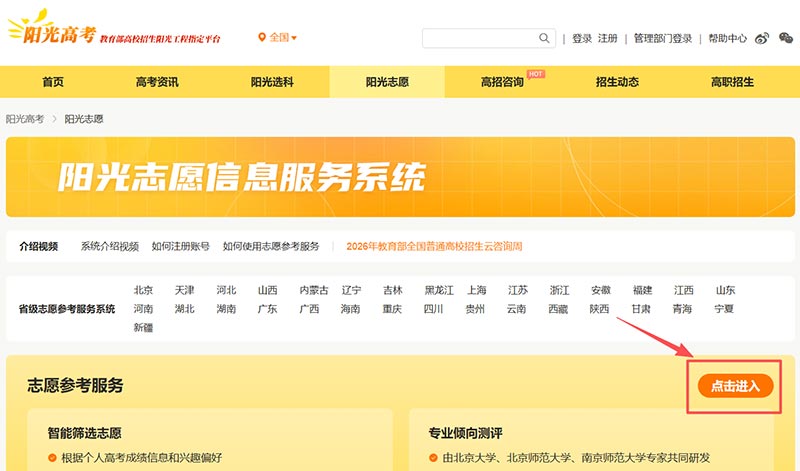The height and width of the screenshot is (471, 800).
Task: Click the 阳光志愿信息服务系统 banner
Action: [x=400, y=177]
